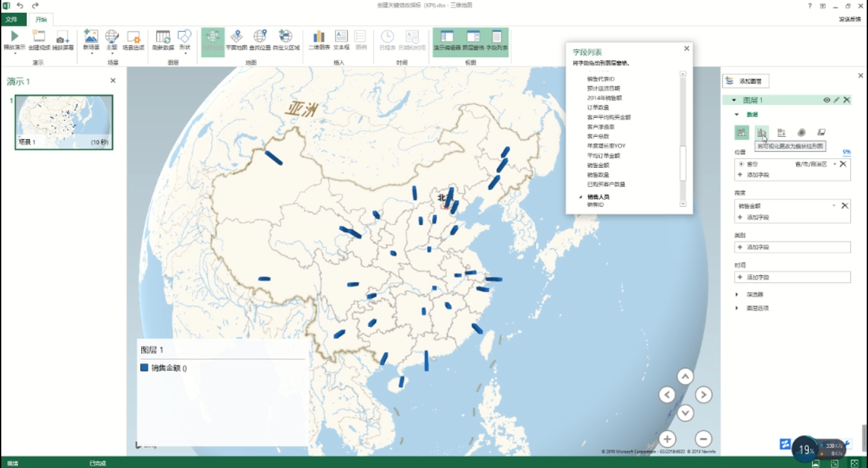The height and width of the screenshot is (468, 868).
Task: Collapse the 数据 data section
Action: point(737,114)
